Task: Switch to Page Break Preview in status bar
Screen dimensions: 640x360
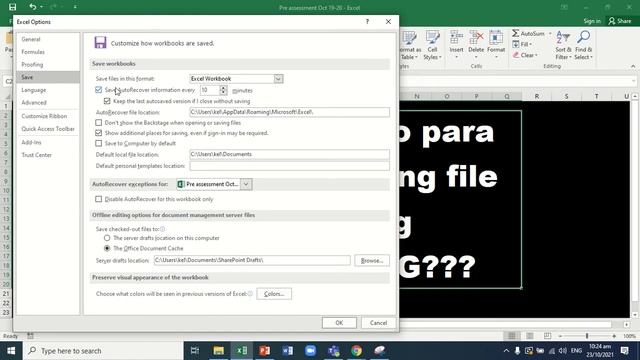Action: point(547,336)
